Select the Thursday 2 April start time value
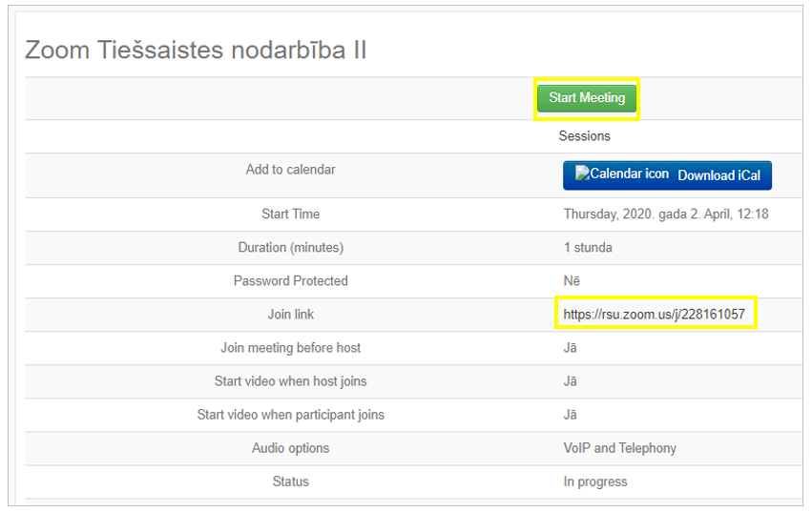This screenshot has width=812, height=512. 665,215
